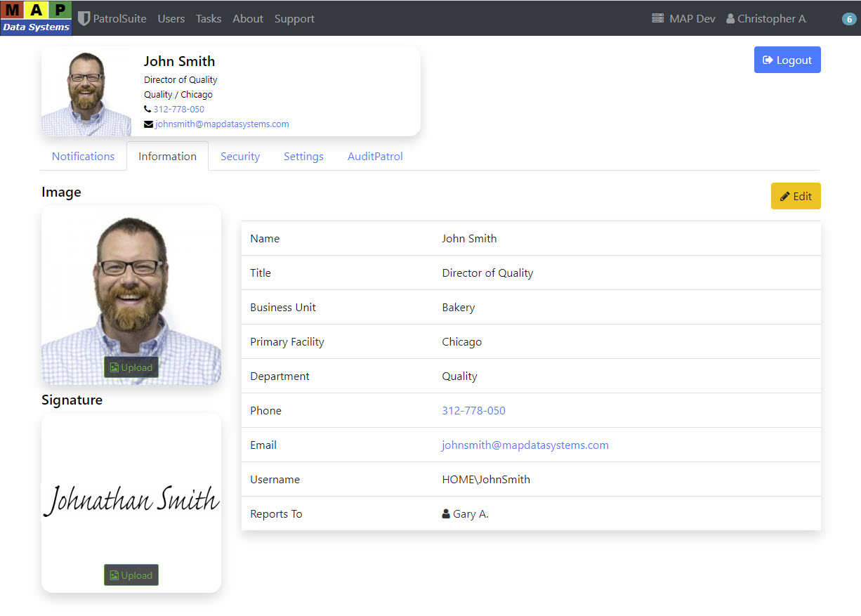Click the MAP Dev server icon
This screenshot has height=616, width=861.
click(658, 19)
